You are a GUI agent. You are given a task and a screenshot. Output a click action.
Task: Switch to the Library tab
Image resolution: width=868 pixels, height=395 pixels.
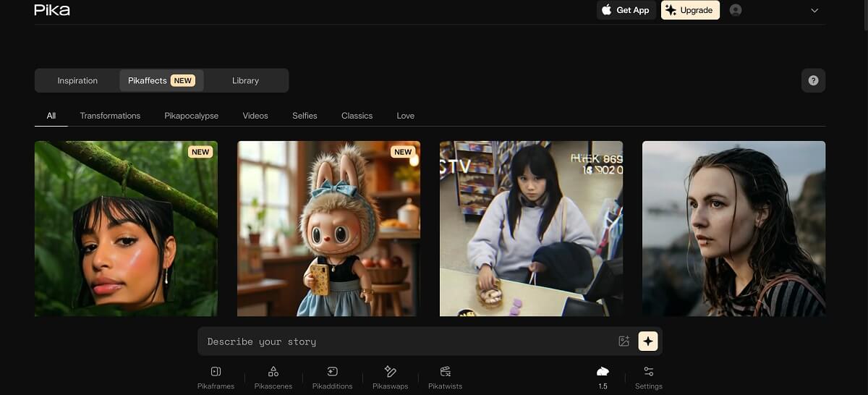(x=245, y=80)
